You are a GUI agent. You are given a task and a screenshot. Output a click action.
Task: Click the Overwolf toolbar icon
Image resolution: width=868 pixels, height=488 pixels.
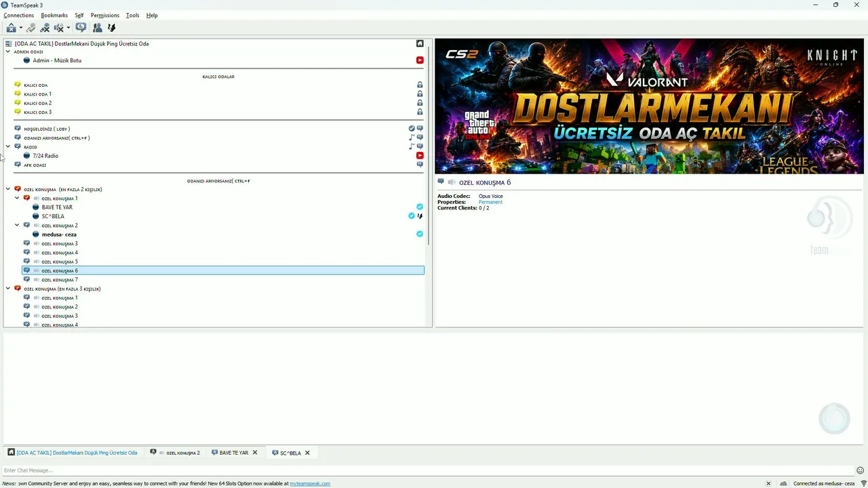point(112,28)
